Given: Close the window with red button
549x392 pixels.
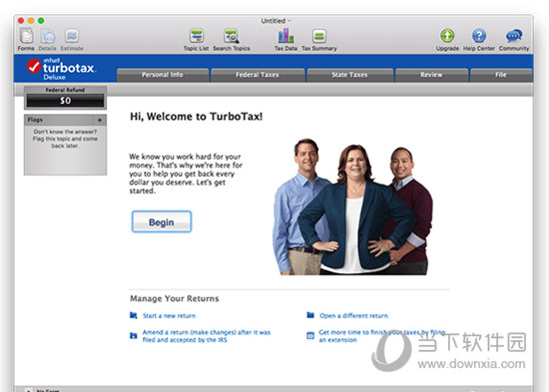Looking at the screenshot, I should 21,21.
